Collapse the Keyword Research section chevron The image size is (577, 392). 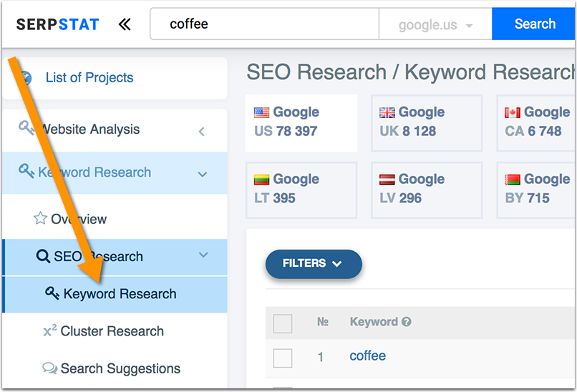[203, 174]
